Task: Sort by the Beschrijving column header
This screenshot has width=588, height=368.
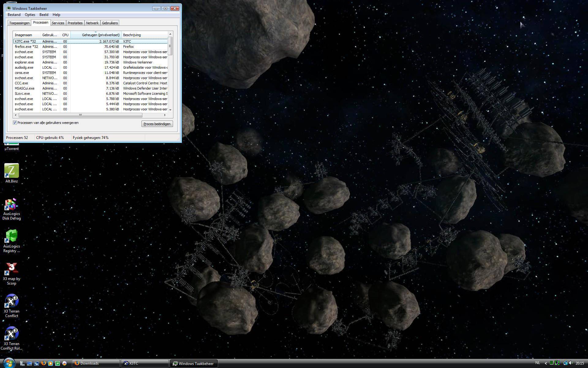Action: click(145, 35)
